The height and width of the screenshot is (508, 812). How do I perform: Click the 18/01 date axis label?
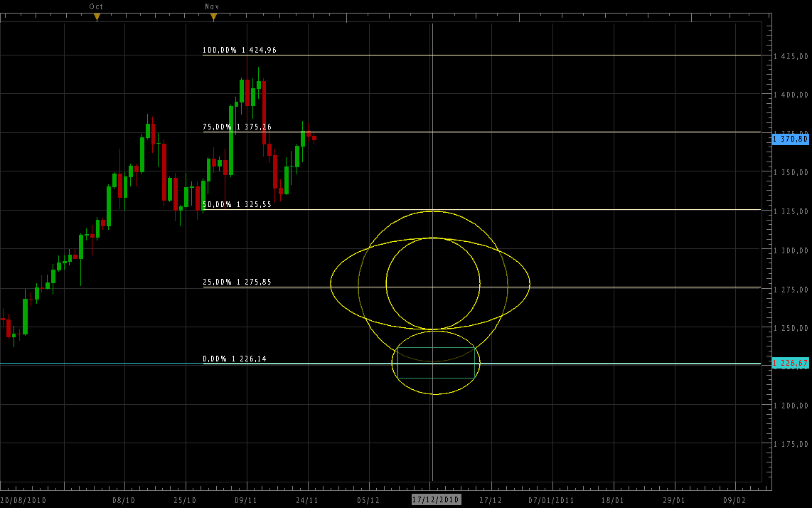tap(613, 501)
